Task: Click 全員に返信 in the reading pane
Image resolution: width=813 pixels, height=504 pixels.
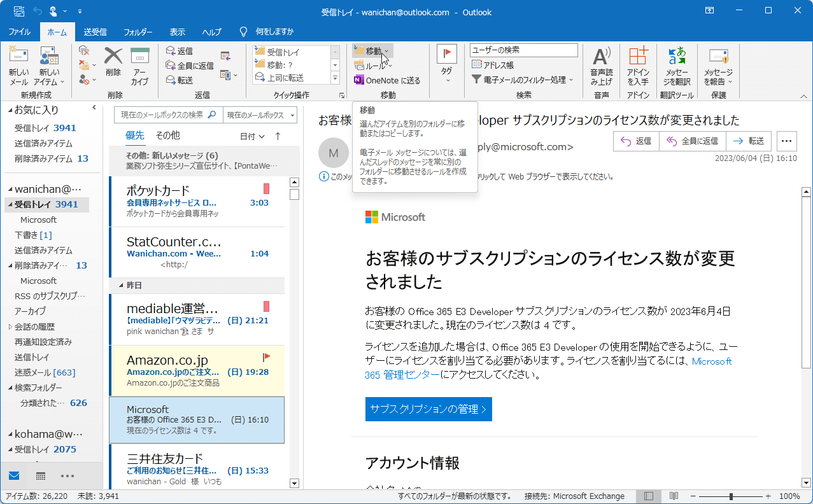Action: tap(691, 141)
